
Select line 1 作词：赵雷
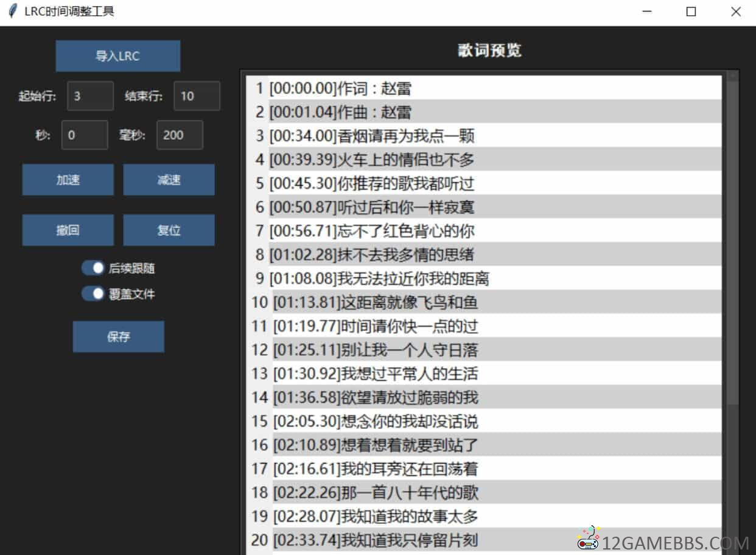tap(340, 88)
